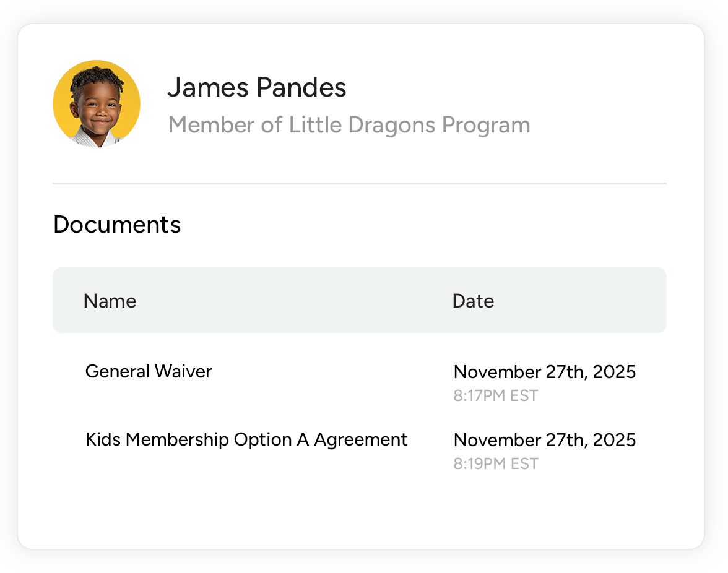
Task: Click the divider line under the profile header
Action: pyautogui.click(x=359, y=183)
